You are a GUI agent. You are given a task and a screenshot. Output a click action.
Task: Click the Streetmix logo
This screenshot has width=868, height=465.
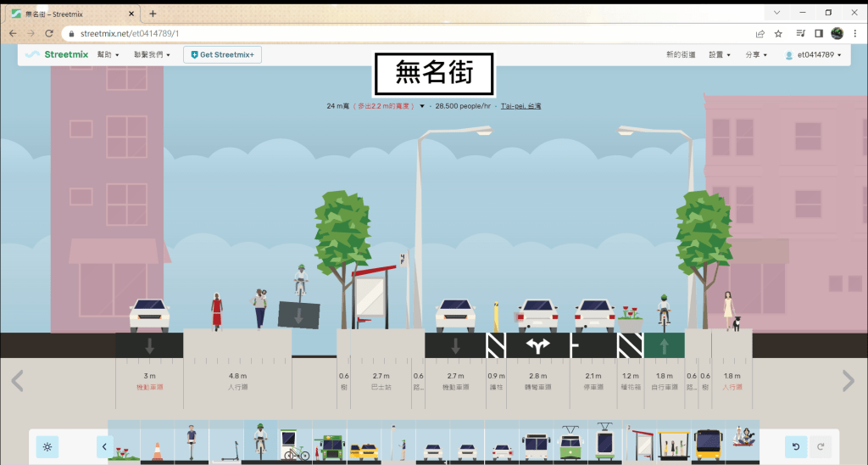click(x=57, y=54)
